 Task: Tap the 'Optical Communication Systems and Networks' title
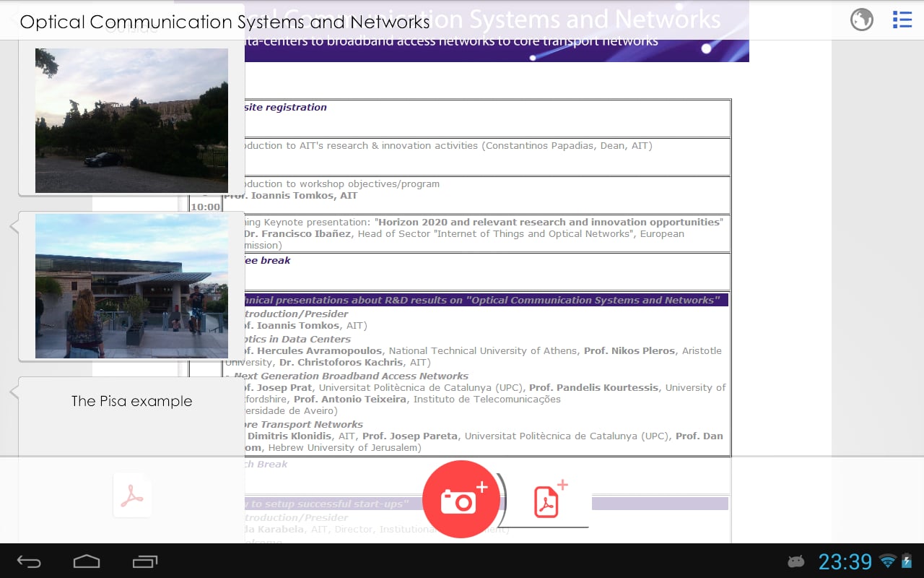click(x=225, y=22)
